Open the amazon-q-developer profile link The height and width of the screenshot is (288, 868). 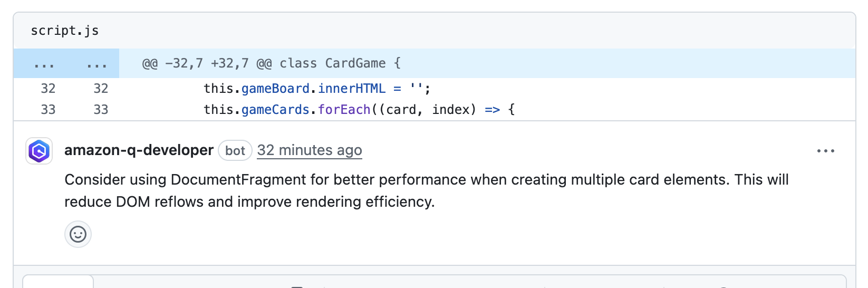(139, 150)
